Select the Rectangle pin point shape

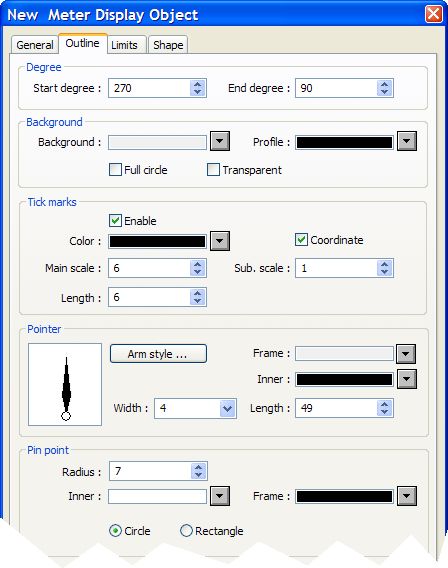[x=186, y=531]
